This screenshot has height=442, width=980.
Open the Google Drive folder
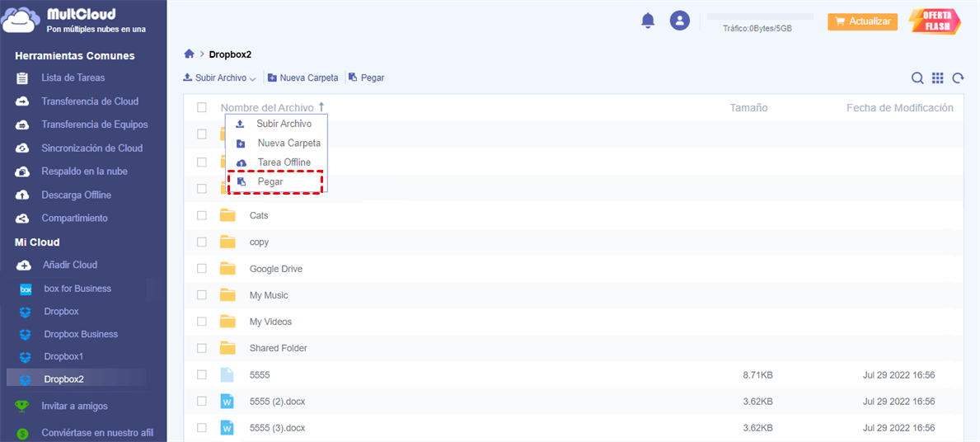click(275, 269)
